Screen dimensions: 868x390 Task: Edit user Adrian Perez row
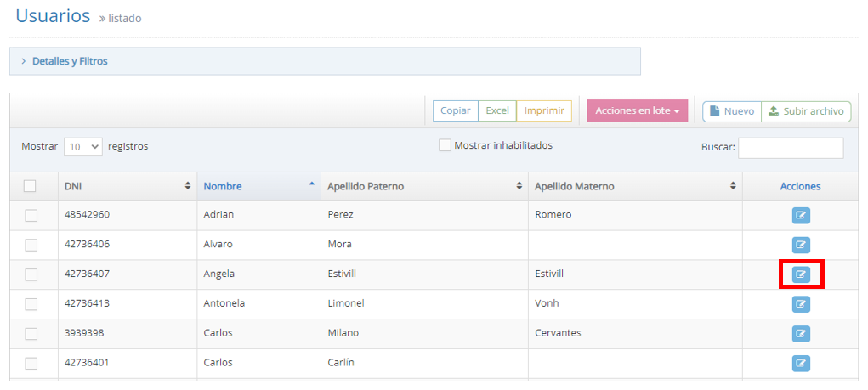801,216
